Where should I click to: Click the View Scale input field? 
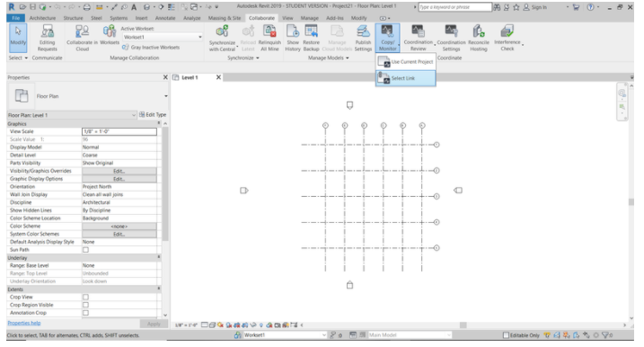pos(119,131)
